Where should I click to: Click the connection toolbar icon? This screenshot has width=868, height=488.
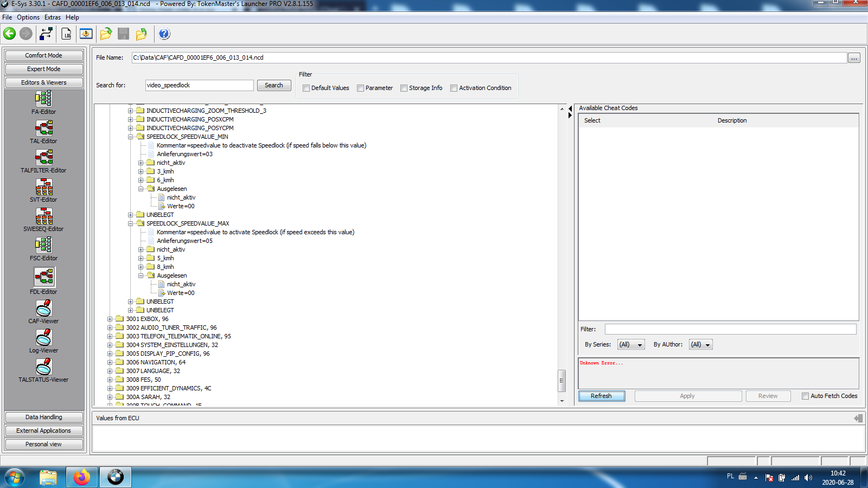click(46, 34)
